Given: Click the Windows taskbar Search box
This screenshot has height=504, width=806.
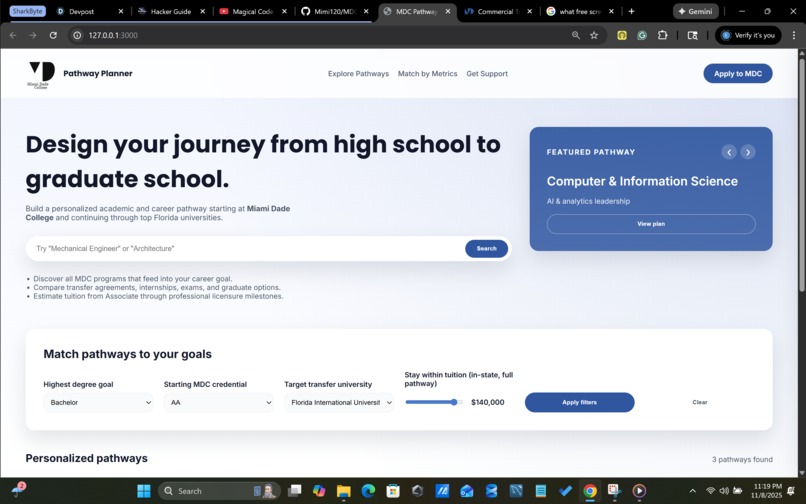Looking at the screenshot, I should 219,491.
